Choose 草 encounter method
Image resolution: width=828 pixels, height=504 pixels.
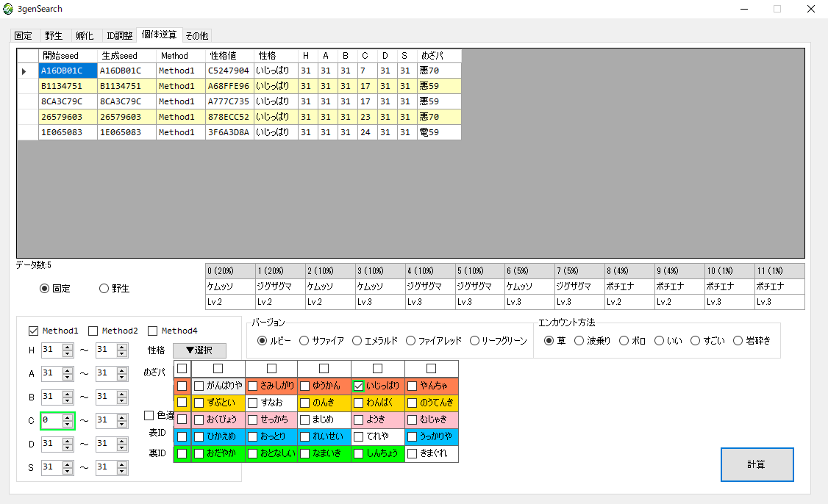coord(555,341)
